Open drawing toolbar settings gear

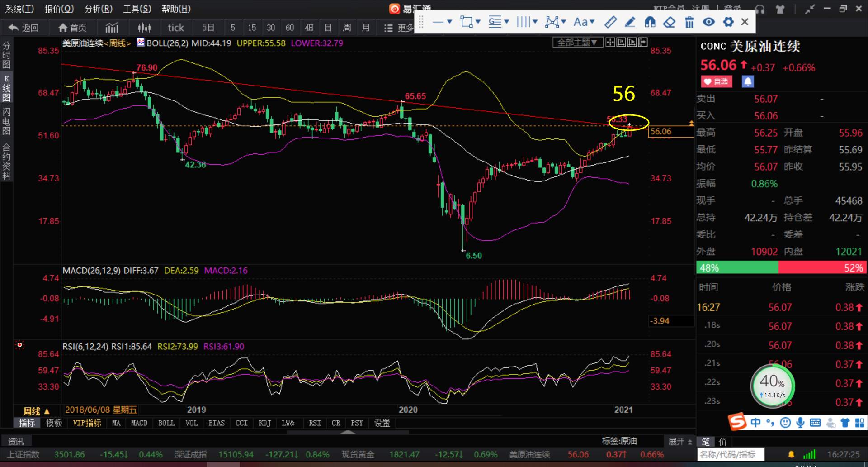[x=728, y=22]
